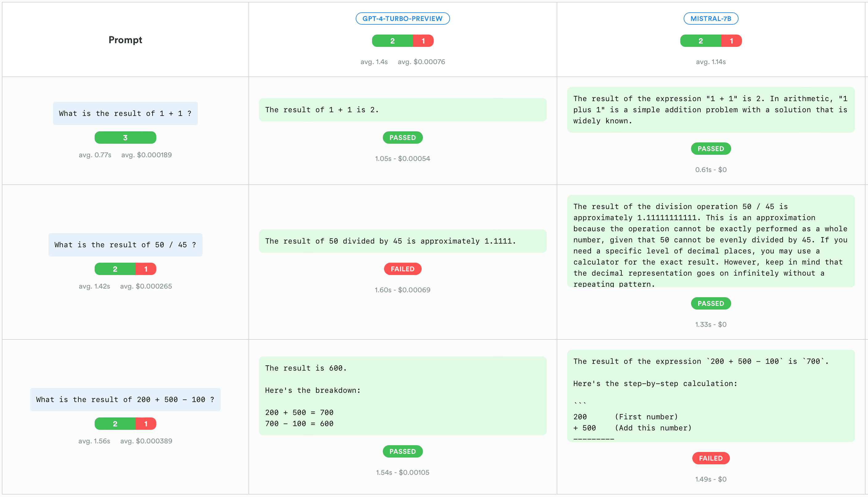Click Mistral column's green 2 passed segment
This screenshot has height=497, width=868.
701,41
